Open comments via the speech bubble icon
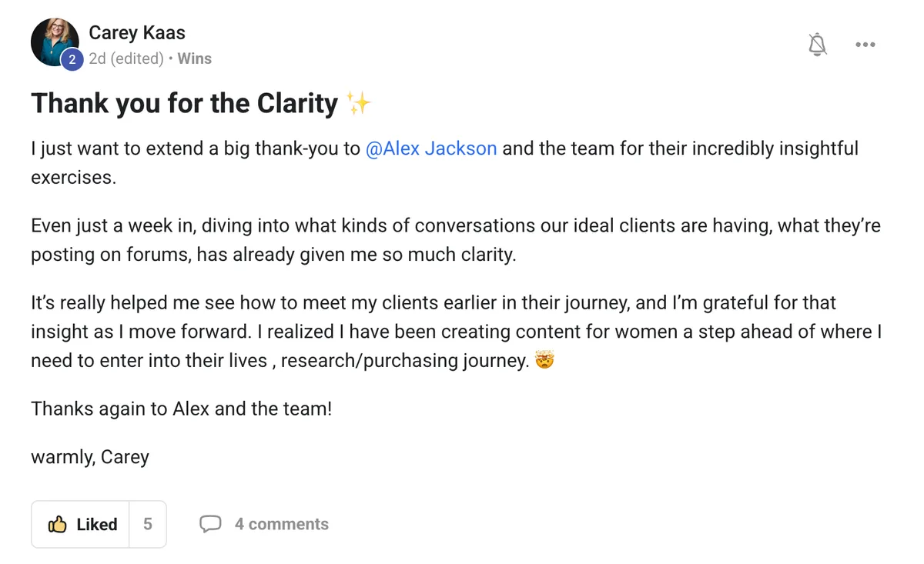The height and width of the screenshot is (564, 924). click(211, 524)
